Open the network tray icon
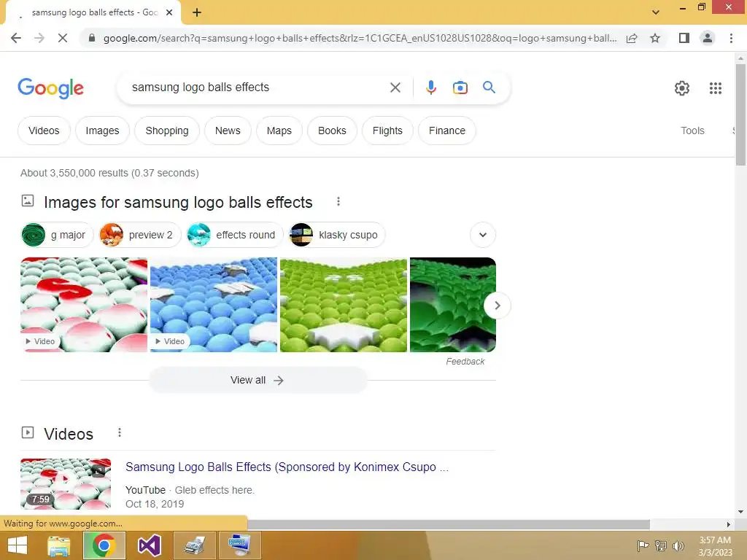 661,545
